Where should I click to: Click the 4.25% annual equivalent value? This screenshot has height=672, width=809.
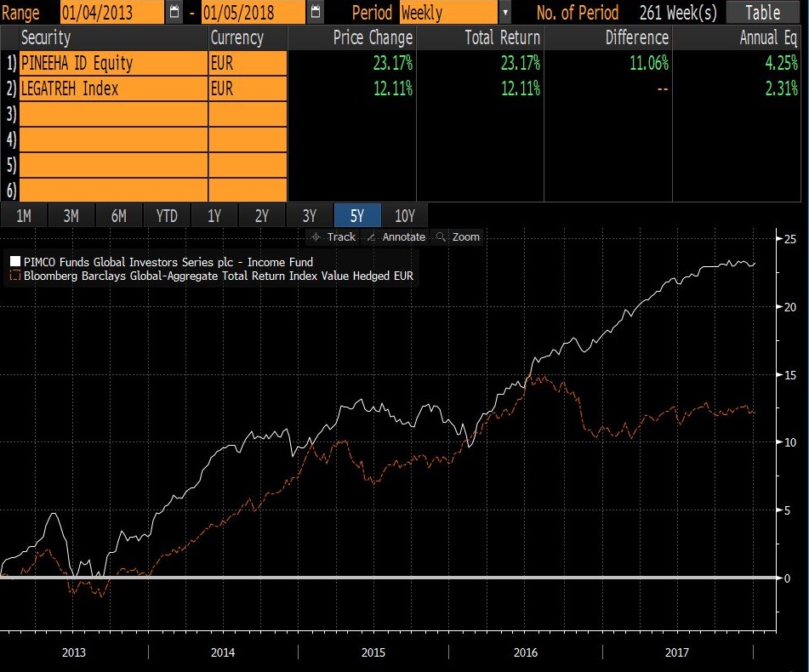tap(781, 63)
